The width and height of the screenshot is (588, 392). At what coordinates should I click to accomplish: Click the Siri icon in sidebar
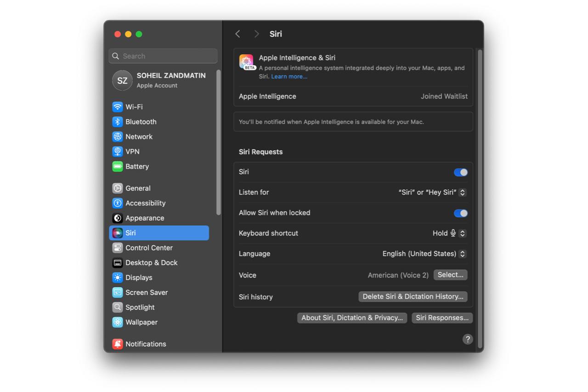(x=118, y=233)
